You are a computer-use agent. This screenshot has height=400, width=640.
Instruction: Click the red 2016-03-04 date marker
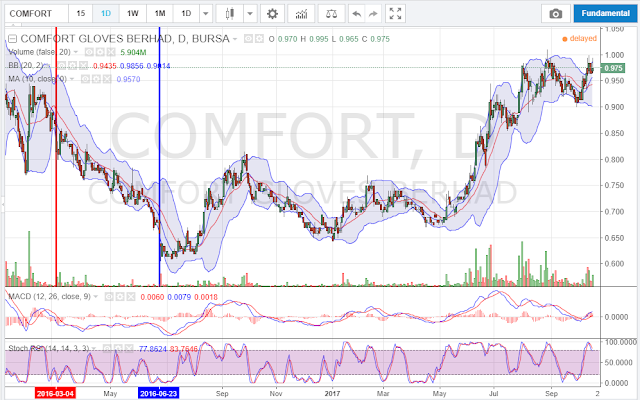56,393
